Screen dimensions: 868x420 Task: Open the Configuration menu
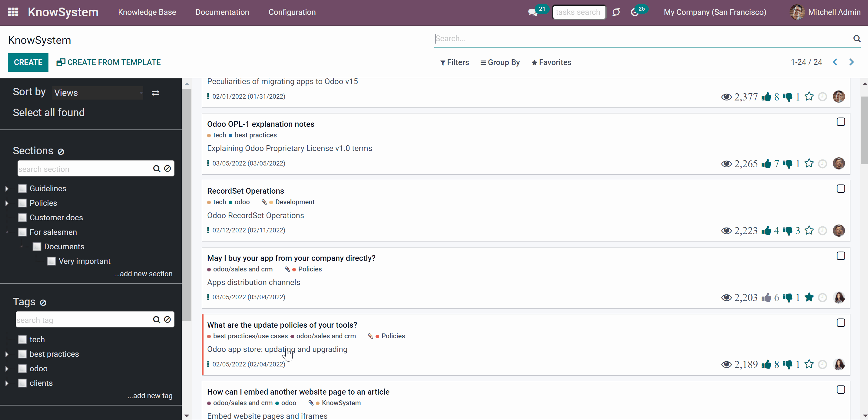click(292, 12)
